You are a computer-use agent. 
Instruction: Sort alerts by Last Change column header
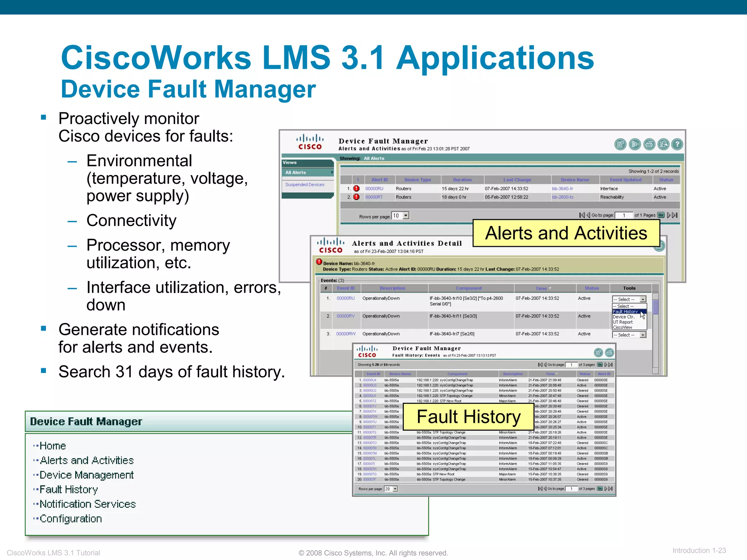pos(517,180)
